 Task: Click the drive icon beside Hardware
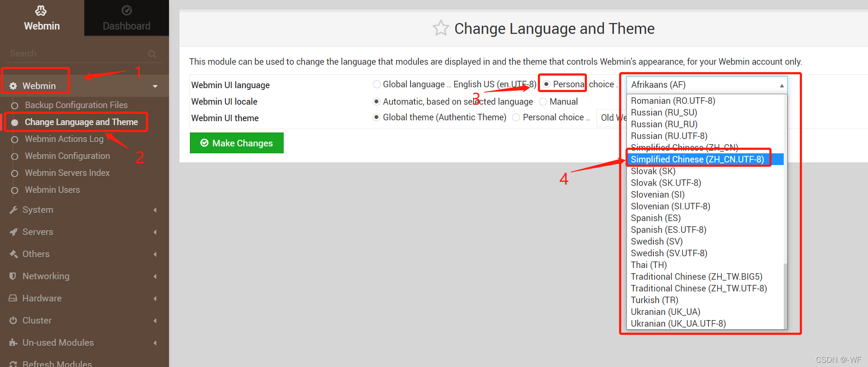coord(13,298)
